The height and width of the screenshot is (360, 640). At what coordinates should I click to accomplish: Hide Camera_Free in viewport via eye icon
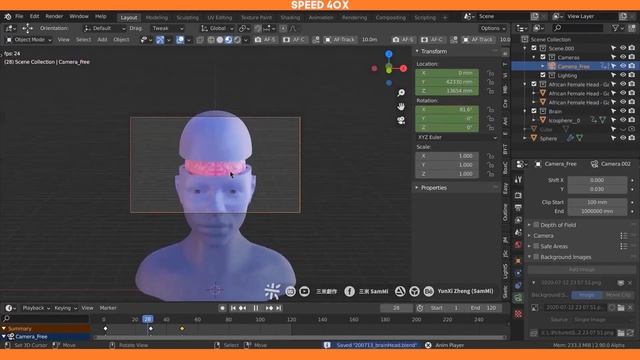(623, 66)
